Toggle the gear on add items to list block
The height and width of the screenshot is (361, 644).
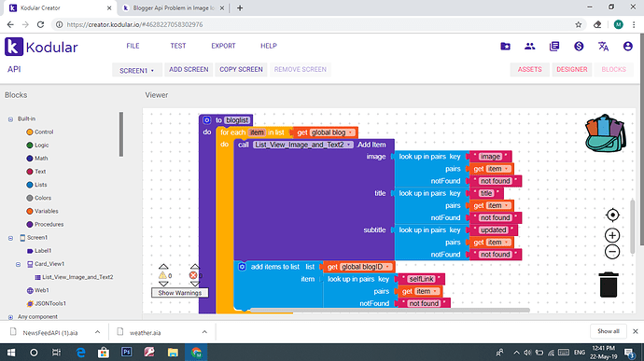pos(242,267)
